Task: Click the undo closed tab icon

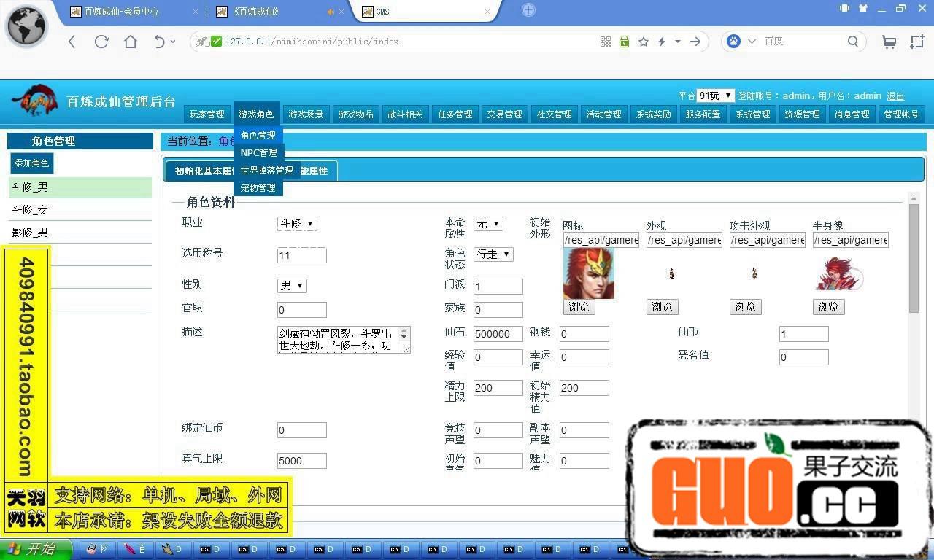Action: pyautogui.click(x=160, y=42)
